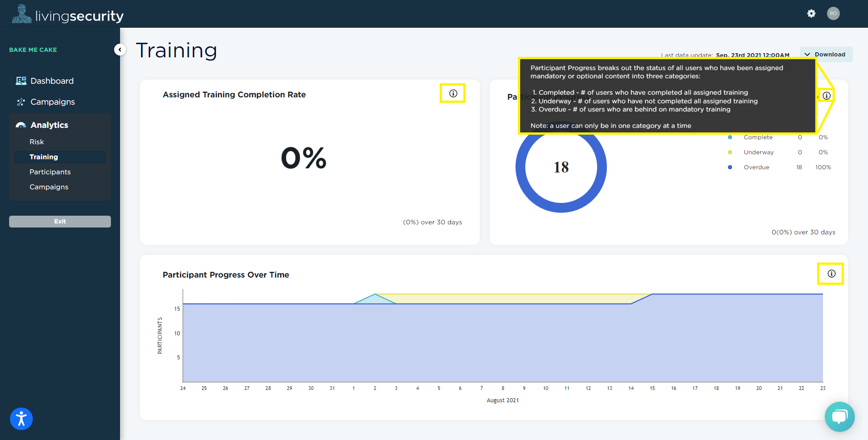Image resolution: width=868 pixels, height=440 pixels.
Task: Select Risk under Analytics
Action: point(37,142)
